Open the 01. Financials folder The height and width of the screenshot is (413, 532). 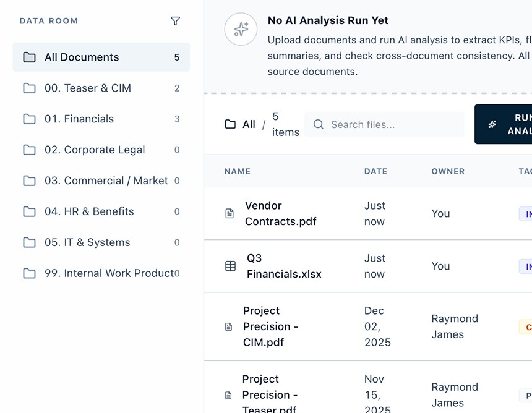point(101,119)
